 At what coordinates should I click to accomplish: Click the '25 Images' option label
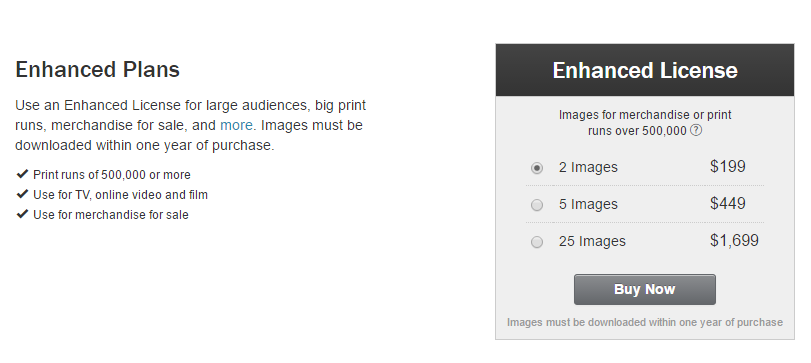[x=592, y=241]
